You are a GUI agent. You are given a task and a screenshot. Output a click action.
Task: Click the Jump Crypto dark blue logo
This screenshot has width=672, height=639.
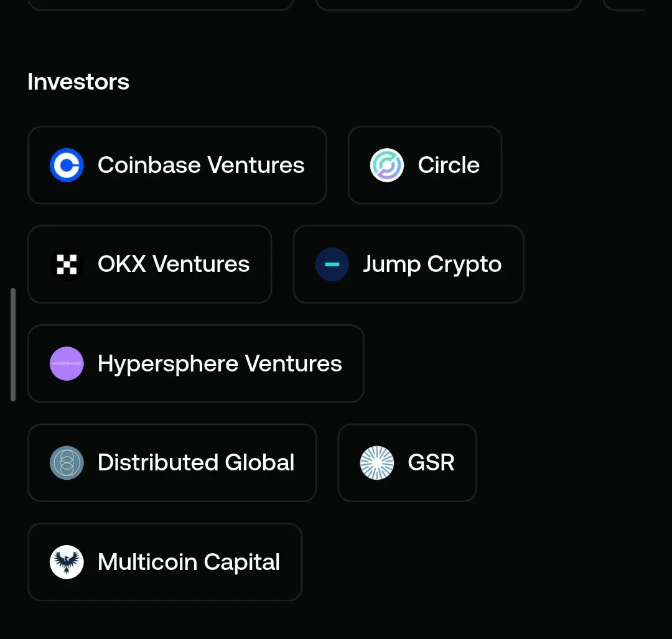tap(332, 264)
